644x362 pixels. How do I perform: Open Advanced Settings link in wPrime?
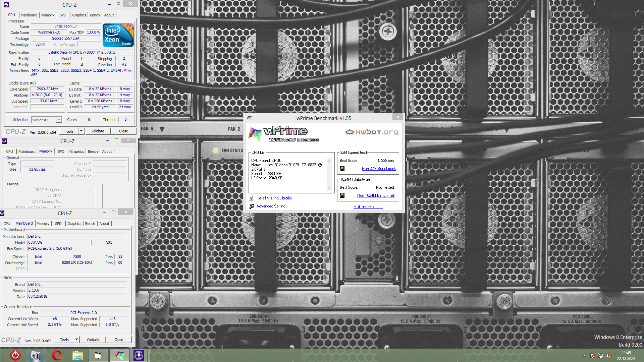(x=272, y=206)
